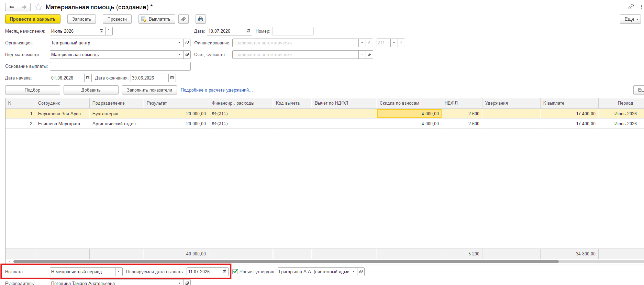Click the Записать button
The height and width of the screenshot is (285, 644).
point(81,19)
